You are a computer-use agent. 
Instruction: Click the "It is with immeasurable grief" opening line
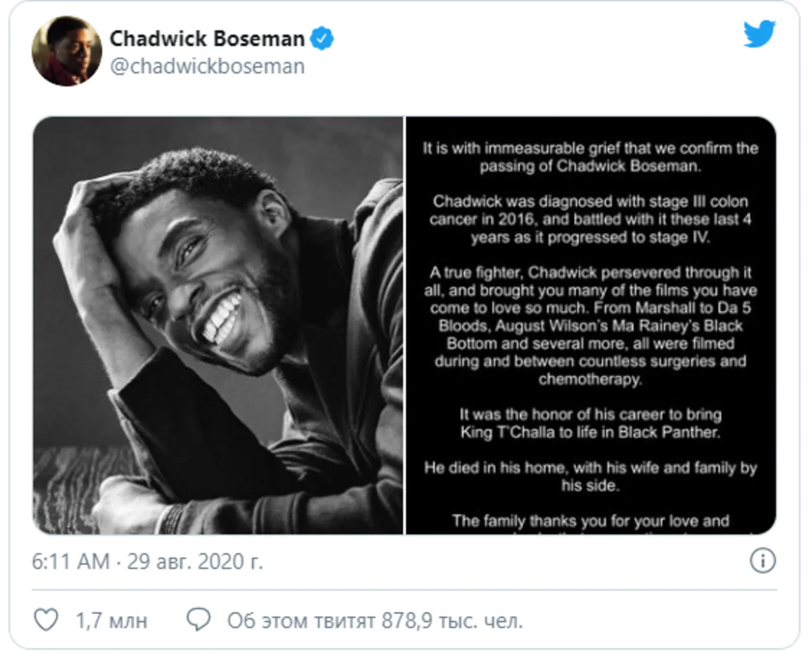[590, 148]
